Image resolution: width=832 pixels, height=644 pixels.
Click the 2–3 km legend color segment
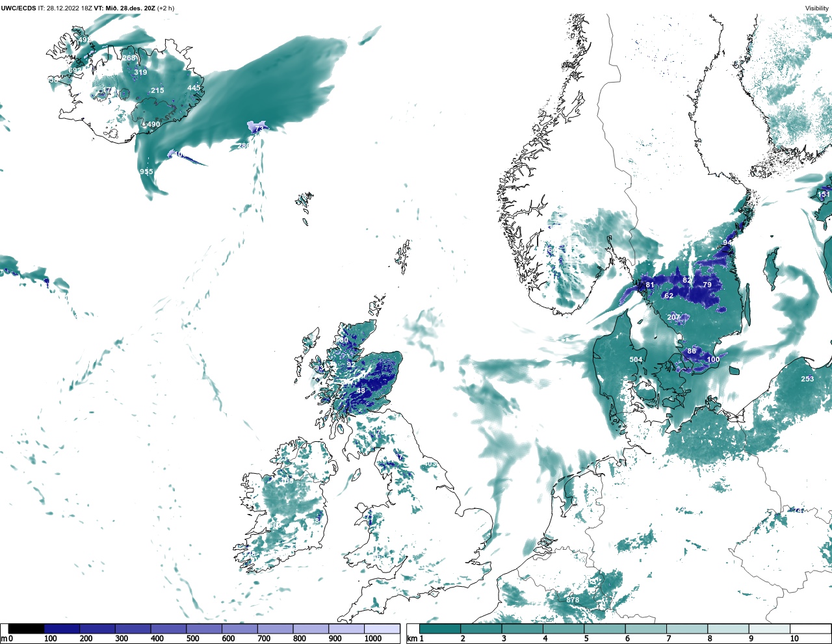coord(481,628)
